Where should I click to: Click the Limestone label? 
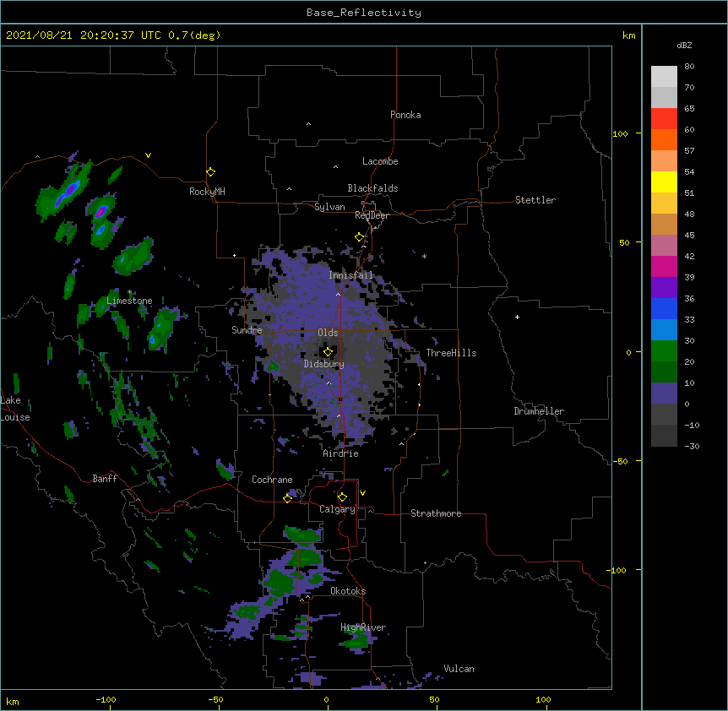[129, 301]
